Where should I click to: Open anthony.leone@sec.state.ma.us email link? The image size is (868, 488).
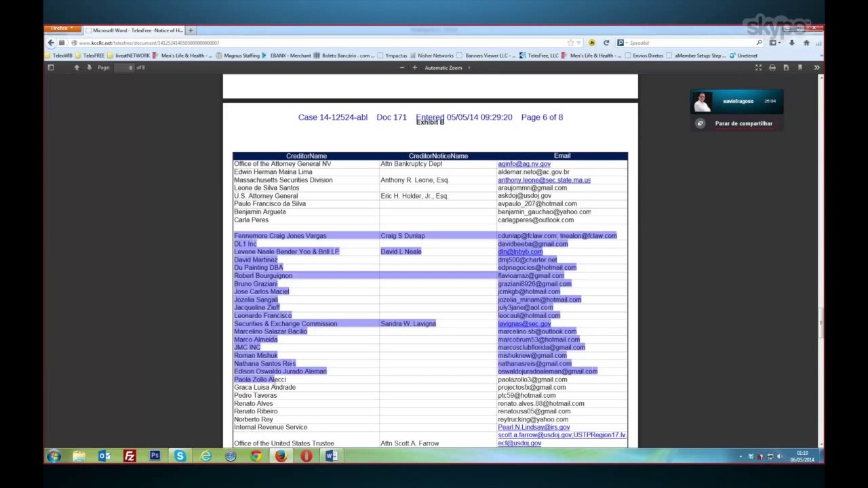[544, 180]
